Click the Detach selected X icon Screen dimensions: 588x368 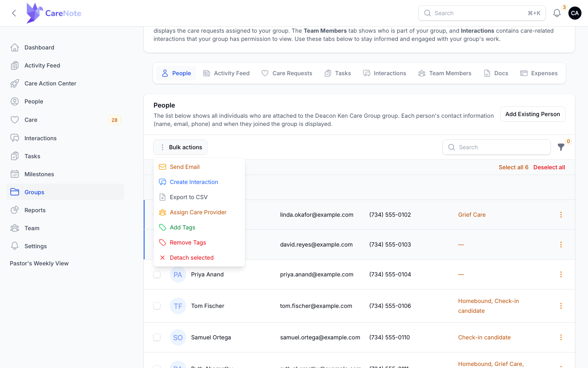click(x=163, y=258)
